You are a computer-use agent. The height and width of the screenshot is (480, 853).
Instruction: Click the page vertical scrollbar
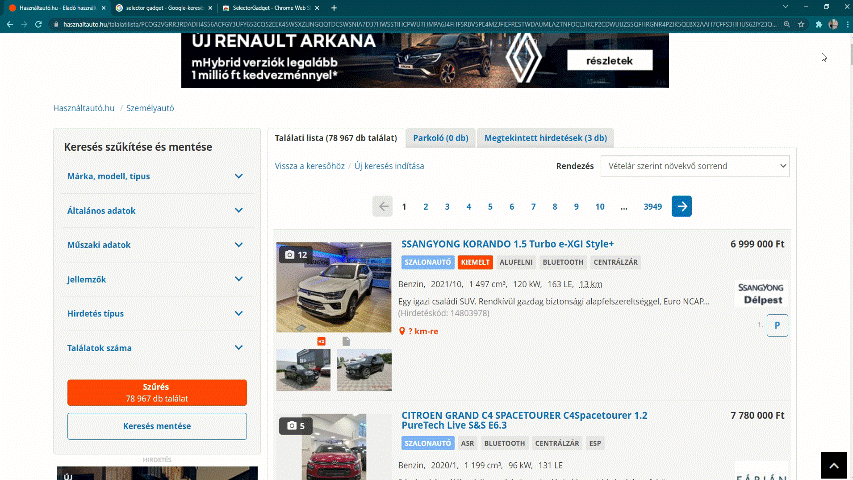(x=849, y=256)
